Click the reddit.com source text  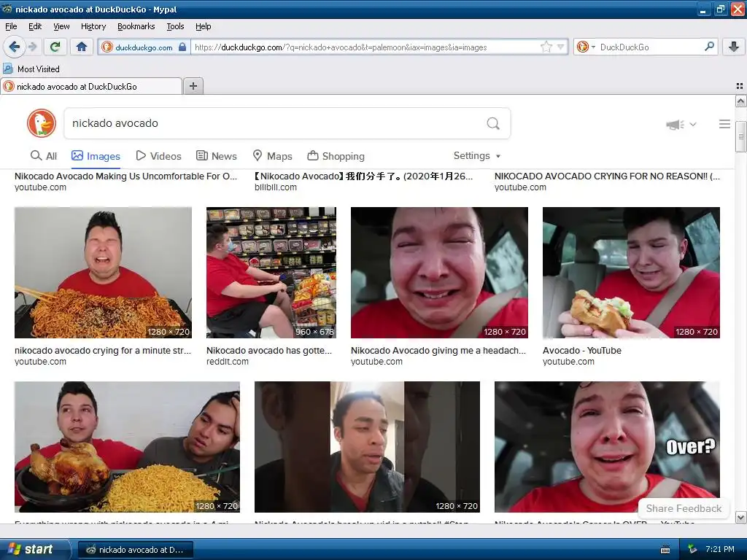(x=228, y=362)
